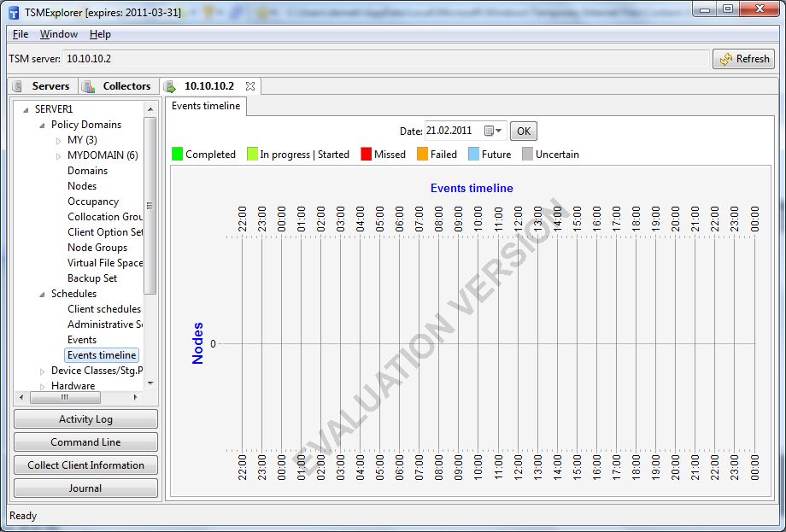The height and width of the screenshot is (532, 786).
Task: Open the Date dropdown arrow
Action: click(498, 132)
